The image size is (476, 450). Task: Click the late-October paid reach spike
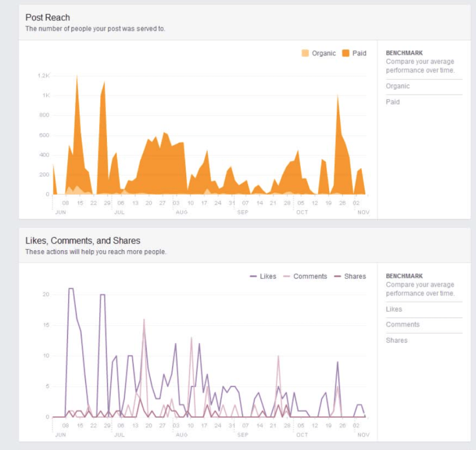[x=338, y=96]
